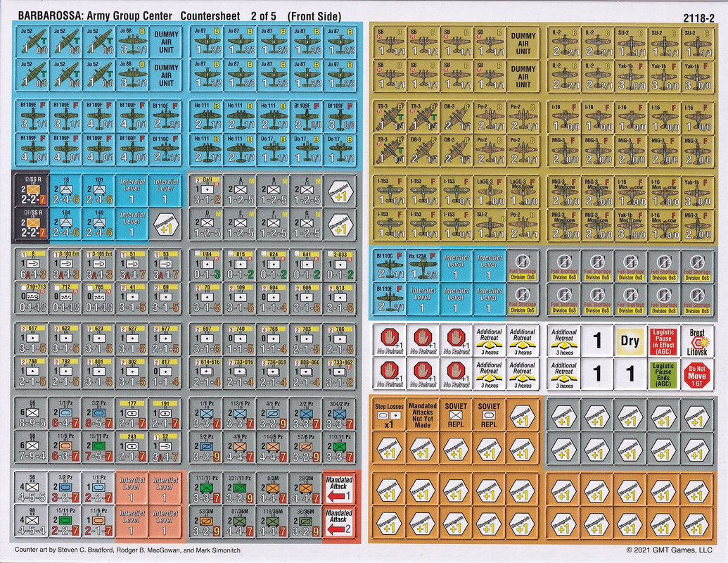
Task: Click the 11/6 Pz counter 6-3-7
Action: click(65, 448)
